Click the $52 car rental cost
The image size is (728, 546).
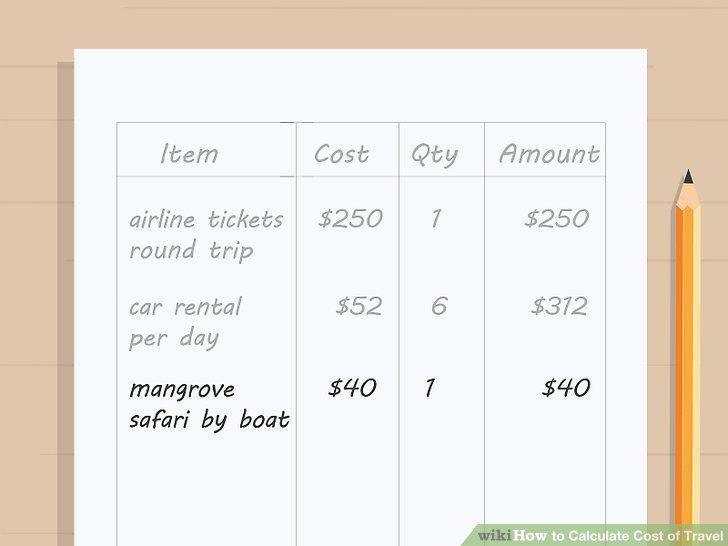359,306
